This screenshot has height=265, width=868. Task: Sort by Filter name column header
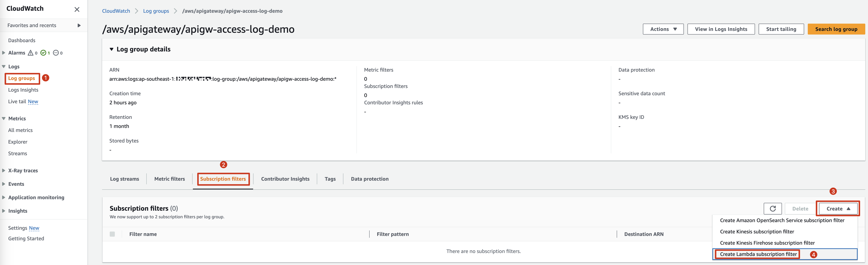click(x=143, y=234)
